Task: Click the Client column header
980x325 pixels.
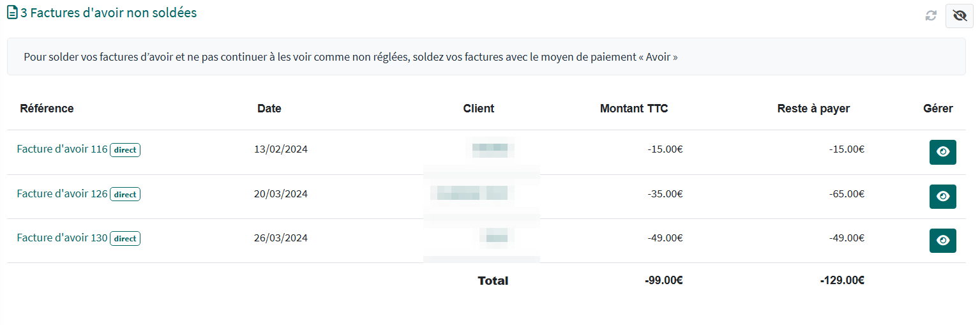Action: tap(478, 109)
